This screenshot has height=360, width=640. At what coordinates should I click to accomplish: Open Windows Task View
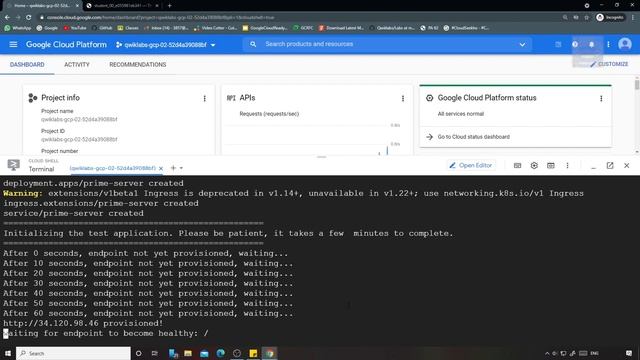(x=155, y=353)
